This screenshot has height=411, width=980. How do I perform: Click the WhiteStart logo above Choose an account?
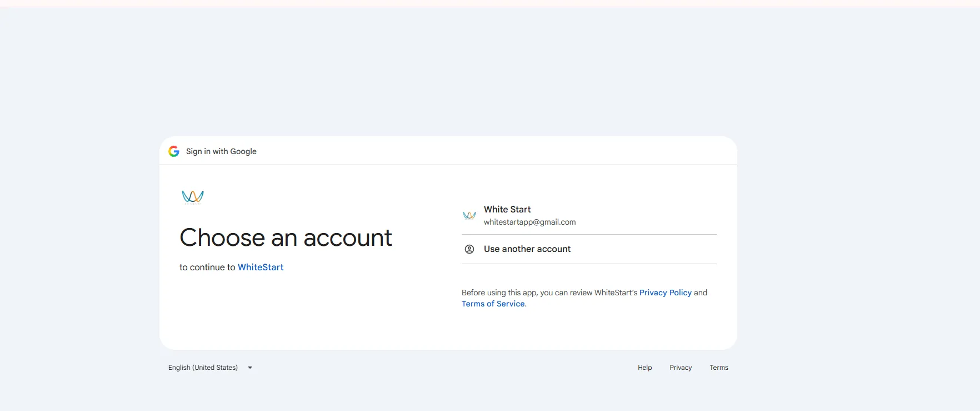(193, 197)
